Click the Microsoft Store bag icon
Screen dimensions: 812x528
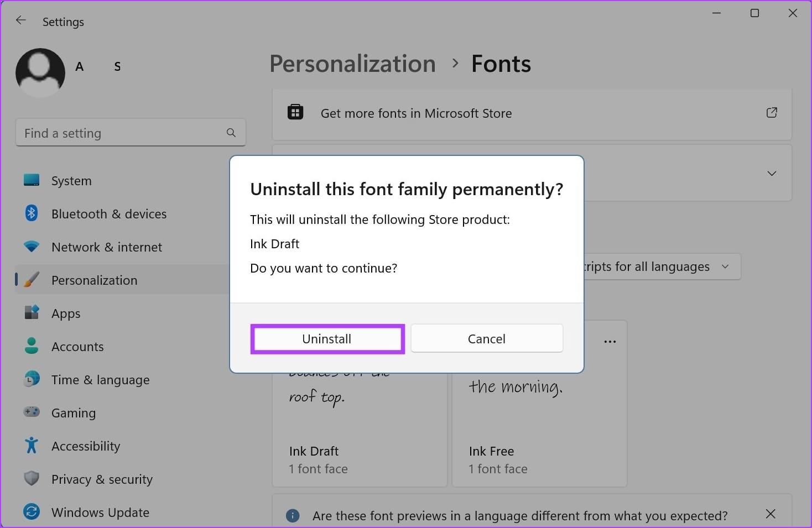(x=295, y=112)
